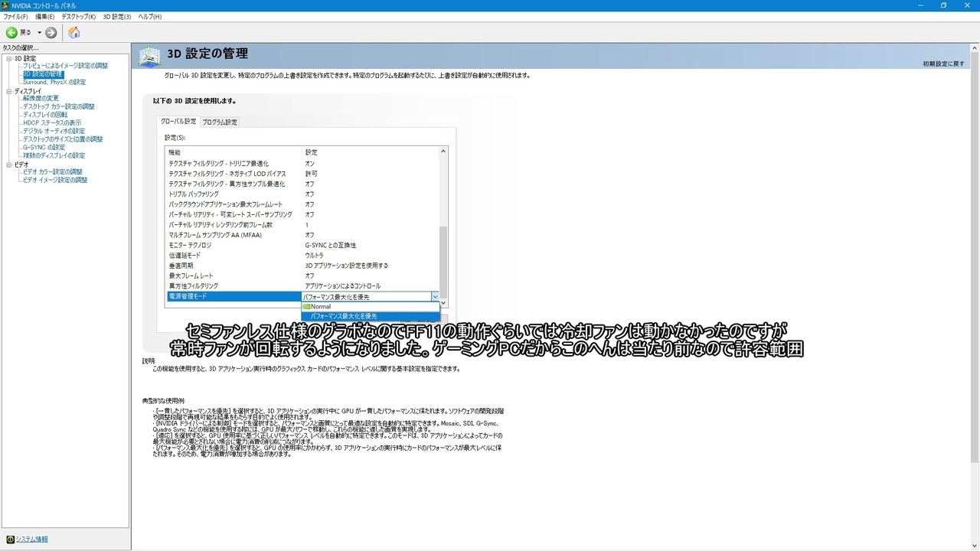Switch to the プログラム設定 tab
The width and height of the screenshot is (980, 551).
tap(220, 122)
